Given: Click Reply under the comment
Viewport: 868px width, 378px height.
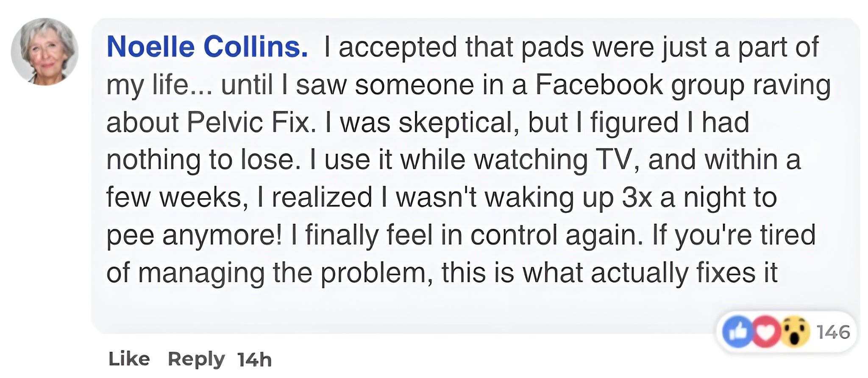Looking at the screenshot, I should [196, 359].
